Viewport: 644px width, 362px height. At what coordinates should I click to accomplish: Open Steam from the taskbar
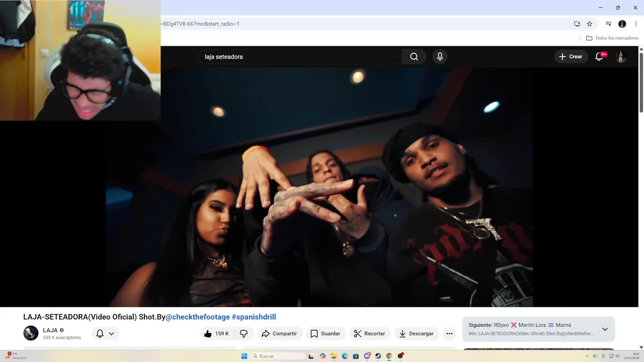(378, 356)
